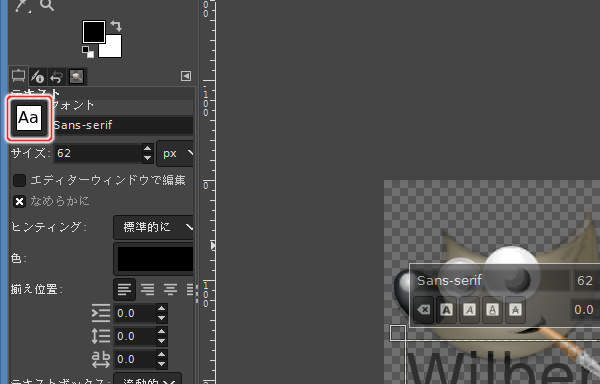Switch to the Undo History tab
The height and width of the screenshot is (384, 600).
point(56,77)
